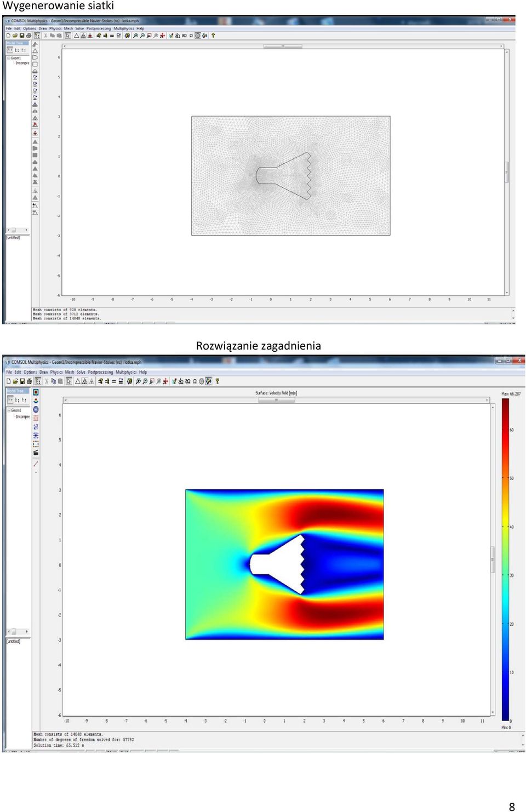Click Open folder icon in lower results window

coord(15,381)
